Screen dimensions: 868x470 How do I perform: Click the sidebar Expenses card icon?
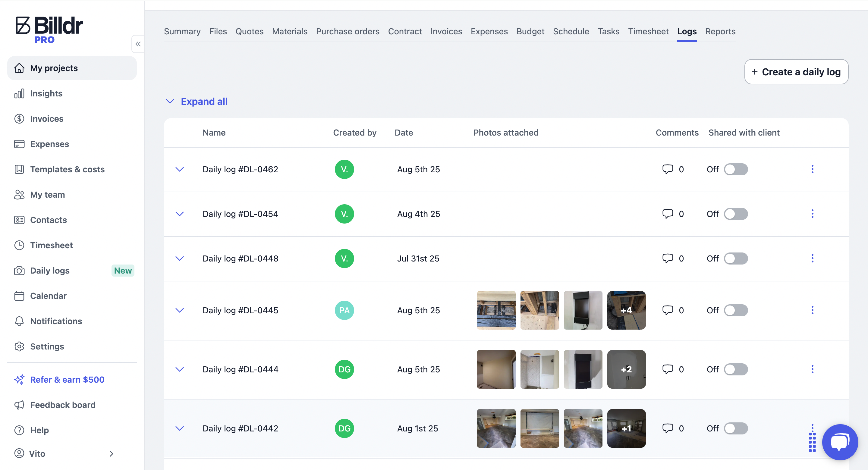click(19, 144)
